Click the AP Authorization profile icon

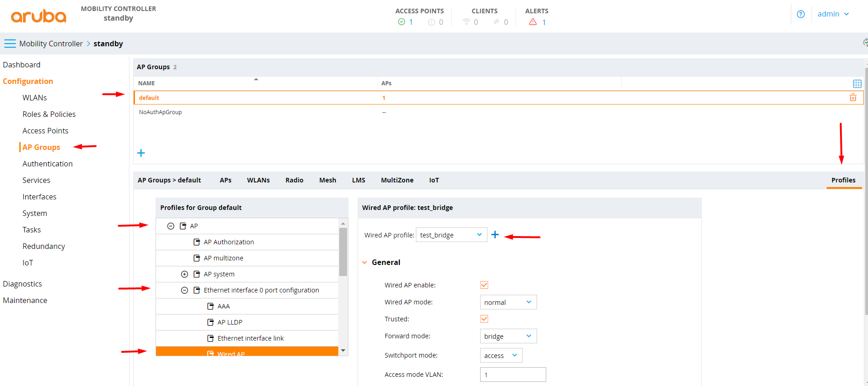coord(197,242)
